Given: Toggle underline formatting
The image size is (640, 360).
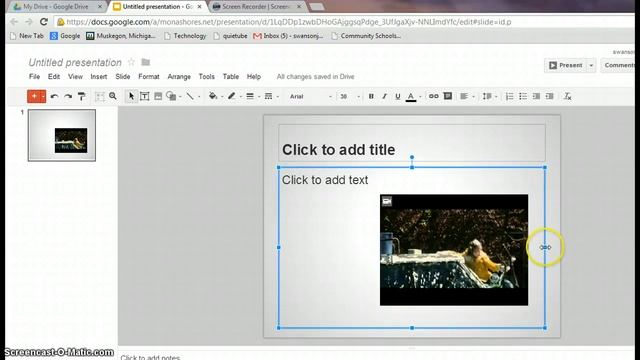Looking at the screenshot, I should [x=398, y=96].
